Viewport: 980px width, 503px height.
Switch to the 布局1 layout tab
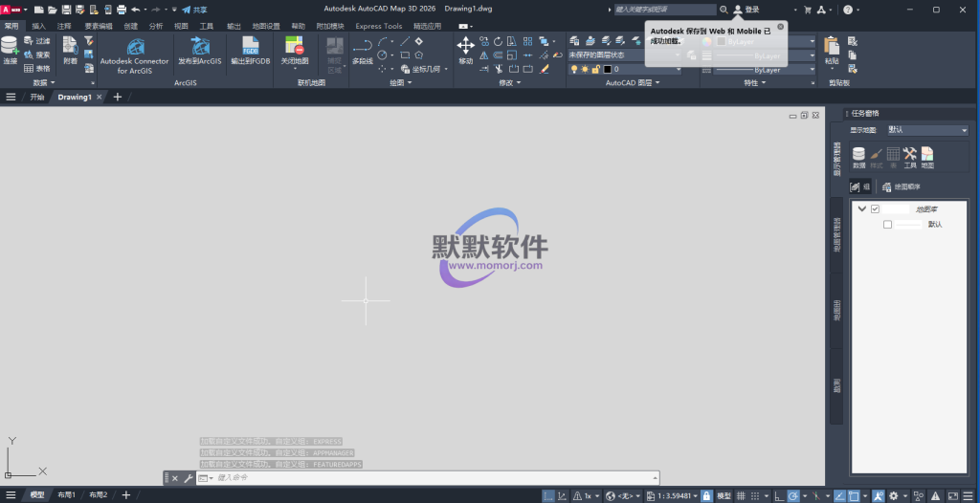[x=66, y=495]
